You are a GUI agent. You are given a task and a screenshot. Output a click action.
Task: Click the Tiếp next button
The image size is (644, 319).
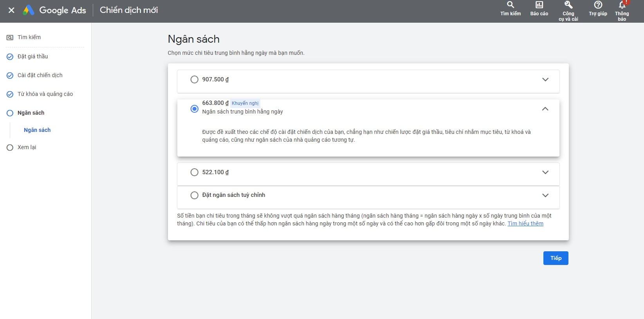[556, 258]
